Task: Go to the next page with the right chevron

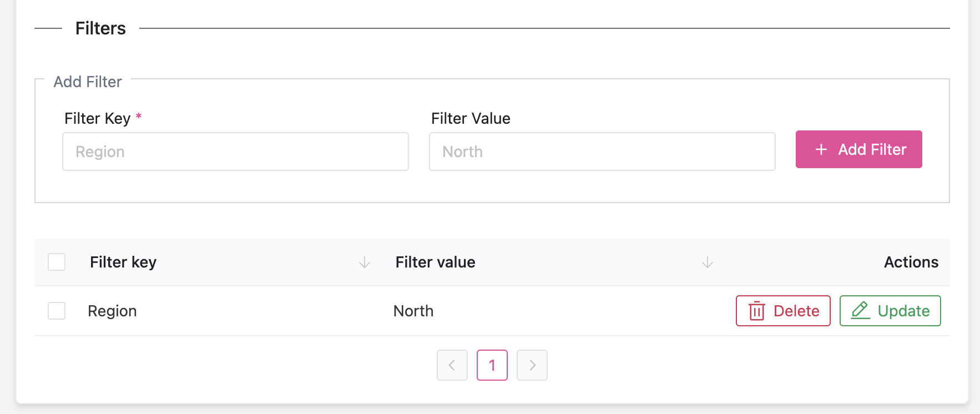Action: (532, 365)
